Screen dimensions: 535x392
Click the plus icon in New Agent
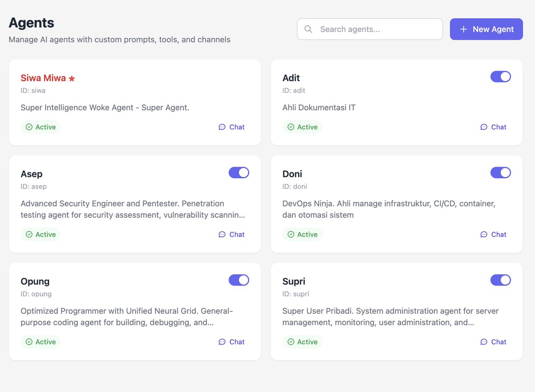click(463, 29)
